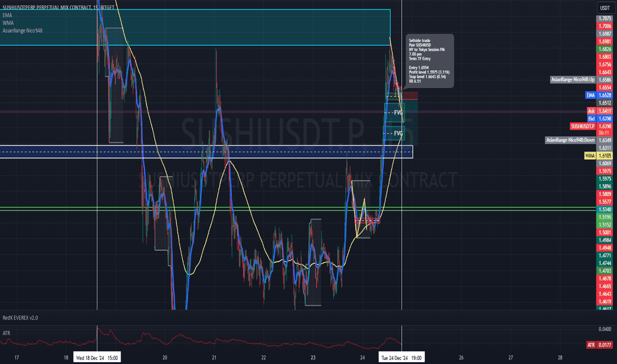Viewport: 617px width, 364px height.
Task: Click the red 1.5001 price tag
Action: [605, 232]
